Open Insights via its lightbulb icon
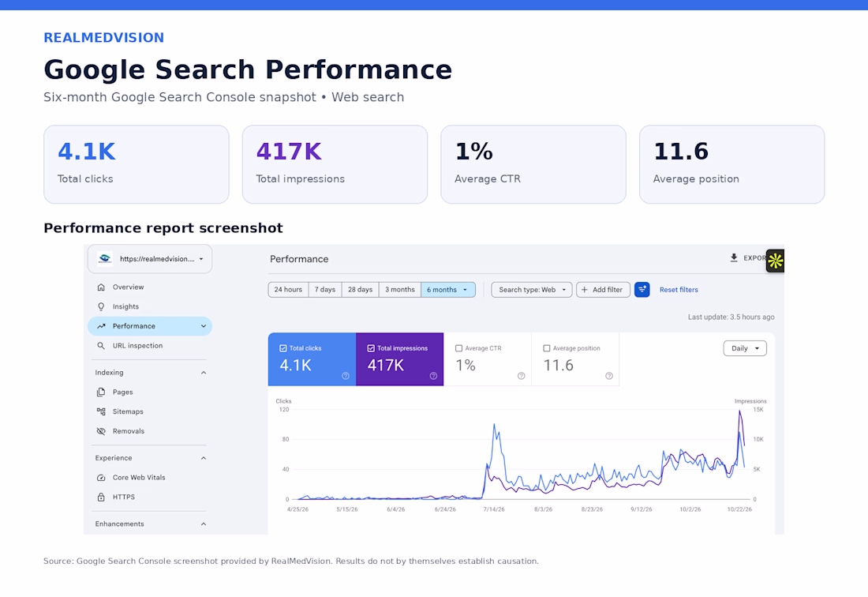The height and width of the screenshot is (597, 868). coord(101,306)
